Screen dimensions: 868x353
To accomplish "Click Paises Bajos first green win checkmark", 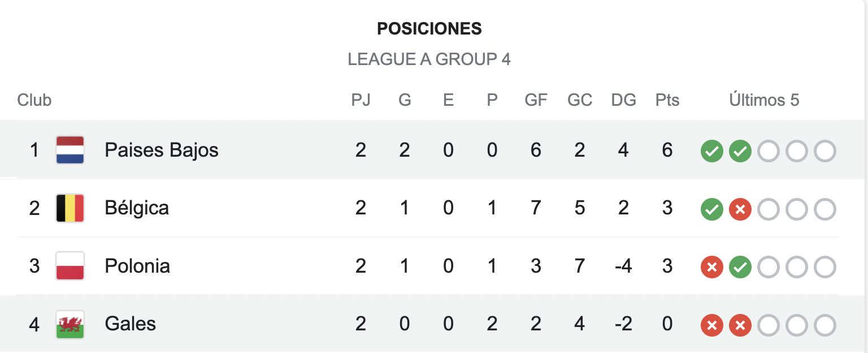I will click(712, 152).
